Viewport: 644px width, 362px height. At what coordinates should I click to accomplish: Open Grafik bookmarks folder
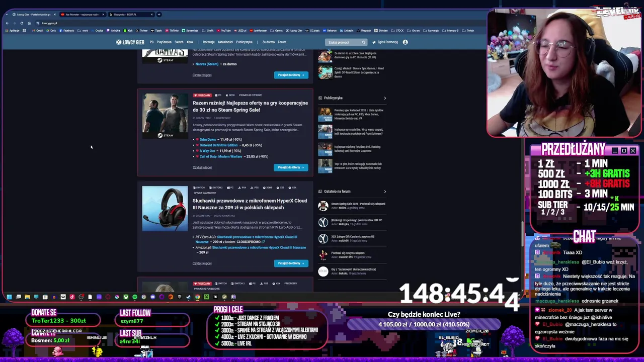coord(207,31)
